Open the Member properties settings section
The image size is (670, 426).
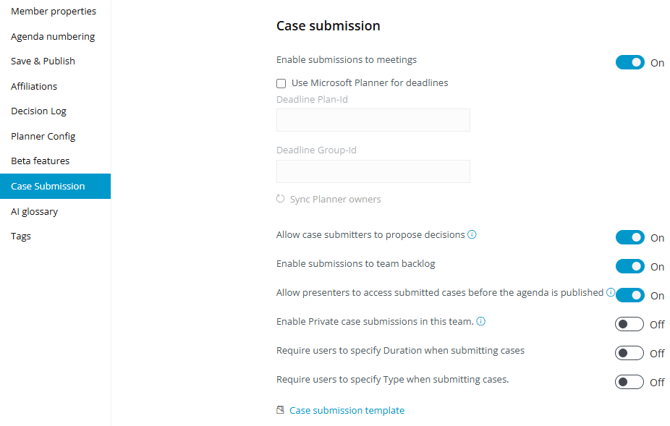(x=53, y=11)
